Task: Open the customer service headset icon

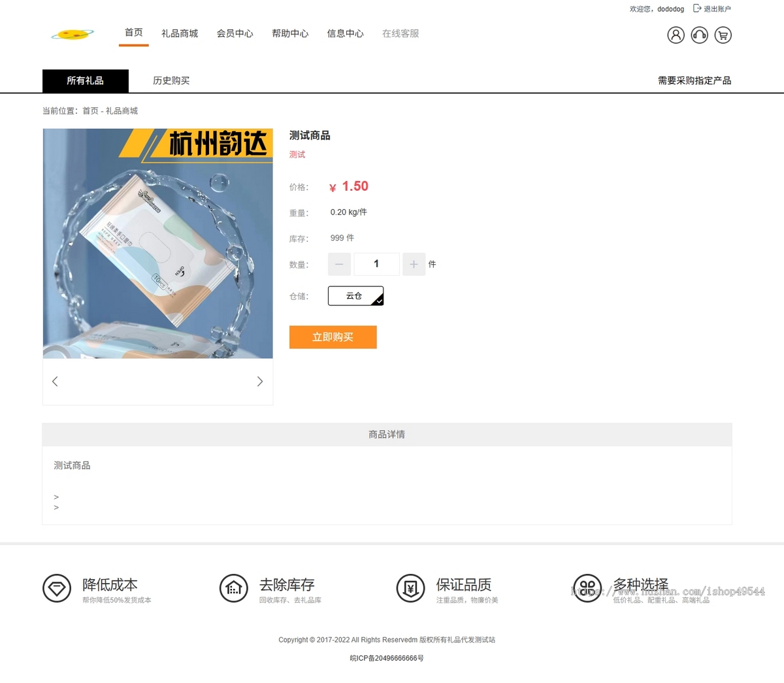Action: (x=699, y=35)
